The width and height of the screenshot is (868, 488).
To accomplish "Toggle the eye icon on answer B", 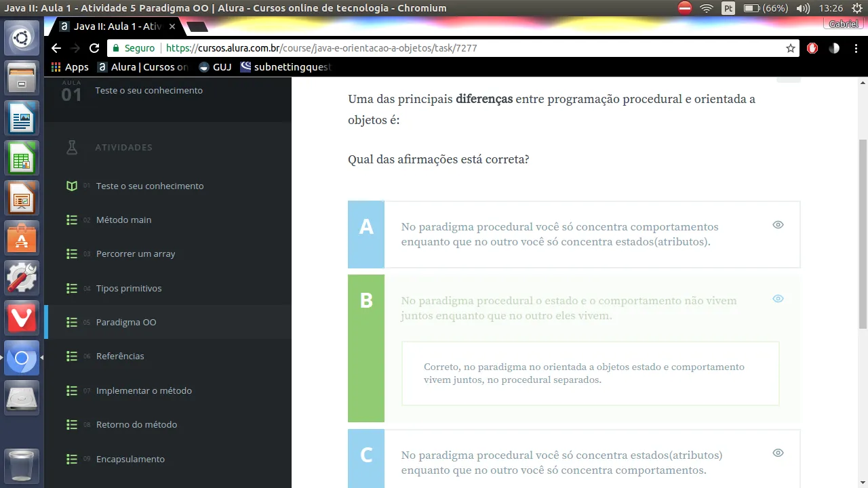I will pyautogui.click(x=778, y=299).
